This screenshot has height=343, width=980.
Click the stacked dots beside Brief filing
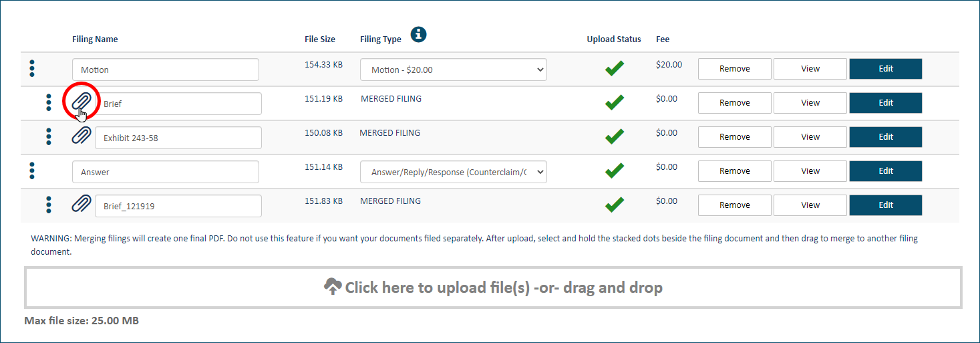point(48,102)
